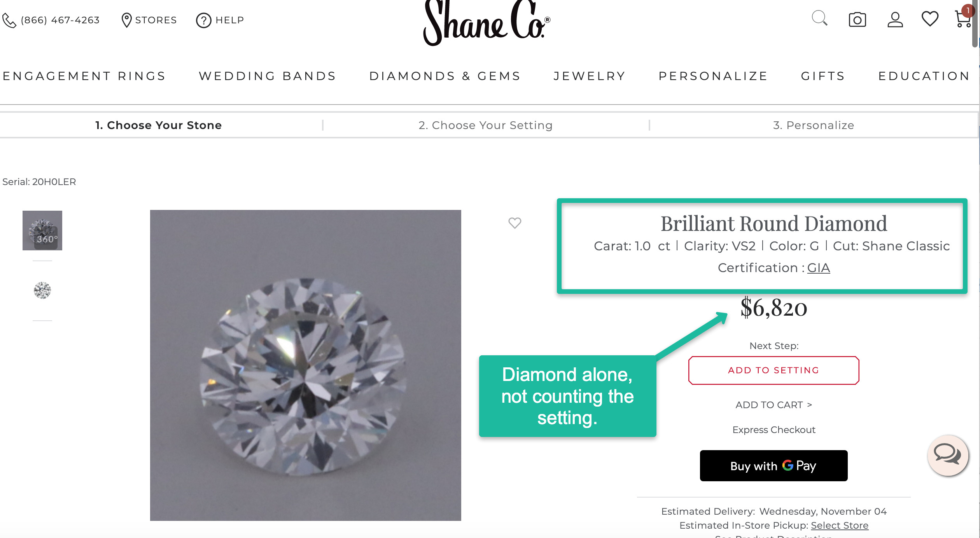Image resolution: width=980 pixels, height=538 pixels.
Task: Click the live chat bubble icon
Action: [947, 454]
